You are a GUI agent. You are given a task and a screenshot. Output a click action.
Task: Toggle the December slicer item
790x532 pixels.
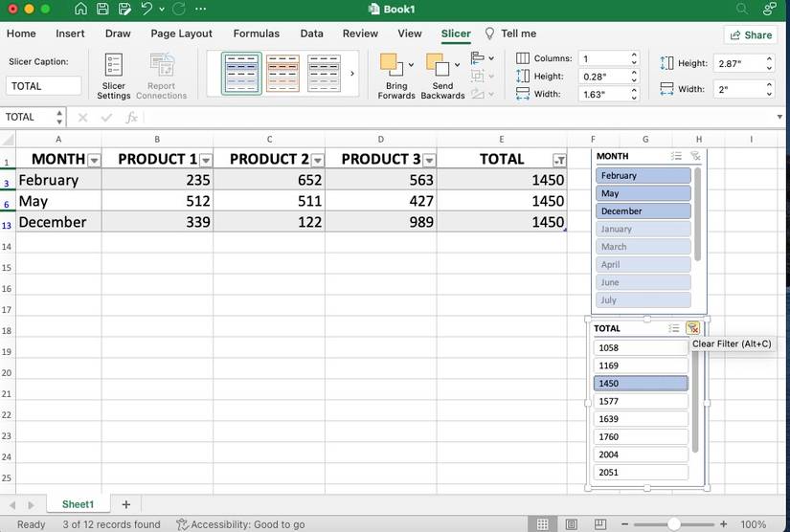click(643, 211)
